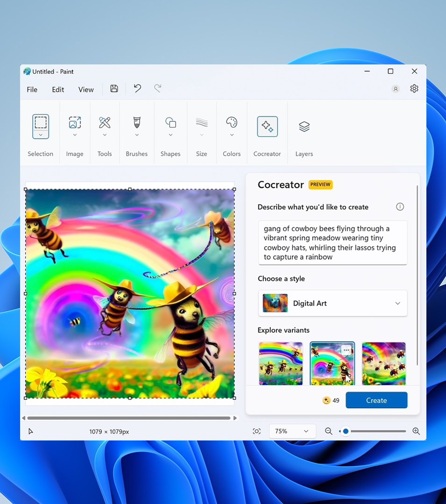Undo the last action
This screenshot has height=504, width=446.
[137, 88]
